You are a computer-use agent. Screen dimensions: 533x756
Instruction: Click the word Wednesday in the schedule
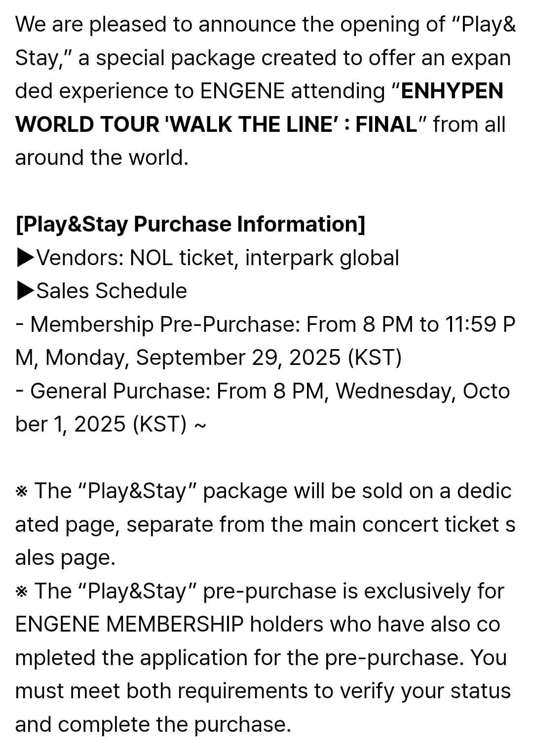[395, 391]
